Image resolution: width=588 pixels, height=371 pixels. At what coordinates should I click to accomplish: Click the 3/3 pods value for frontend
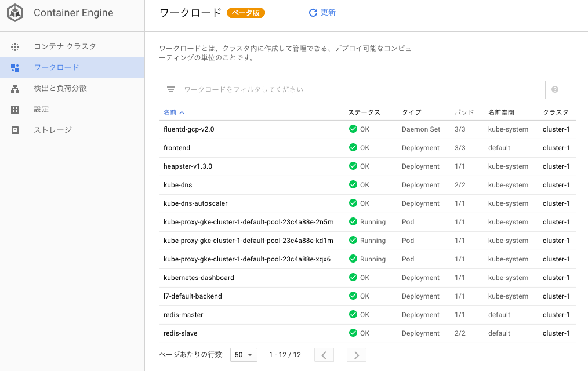click(460, 148)
